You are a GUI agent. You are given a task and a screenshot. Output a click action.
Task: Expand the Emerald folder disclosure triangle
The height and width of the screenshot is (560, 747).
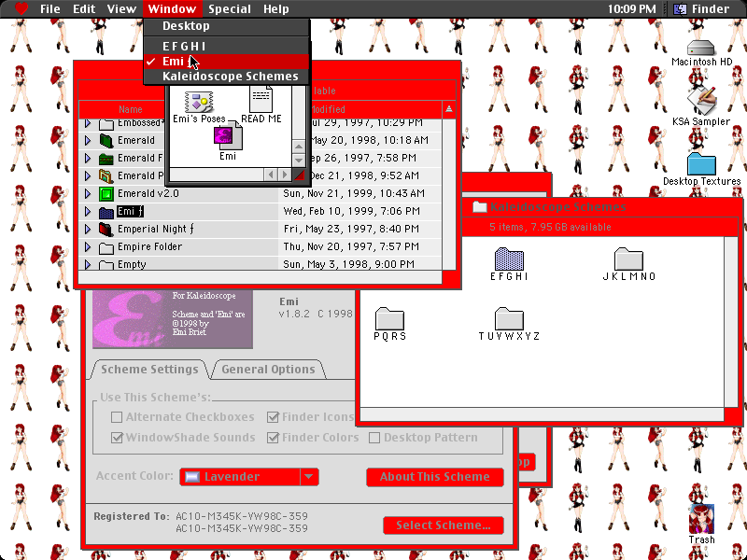[x=88, y=141]
